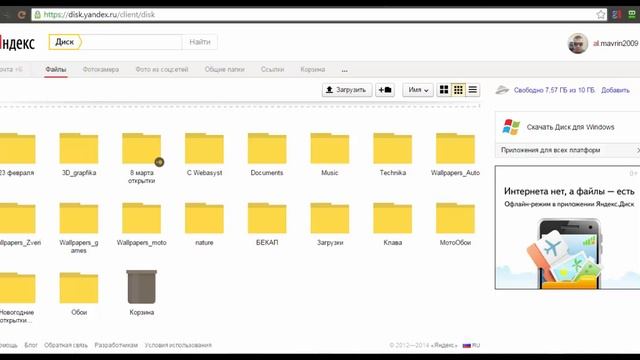Image resolution: width=640 pixels, height=360 pixels.
Task: Open the Корзина trash bin icon
Action: pos(142,287)
